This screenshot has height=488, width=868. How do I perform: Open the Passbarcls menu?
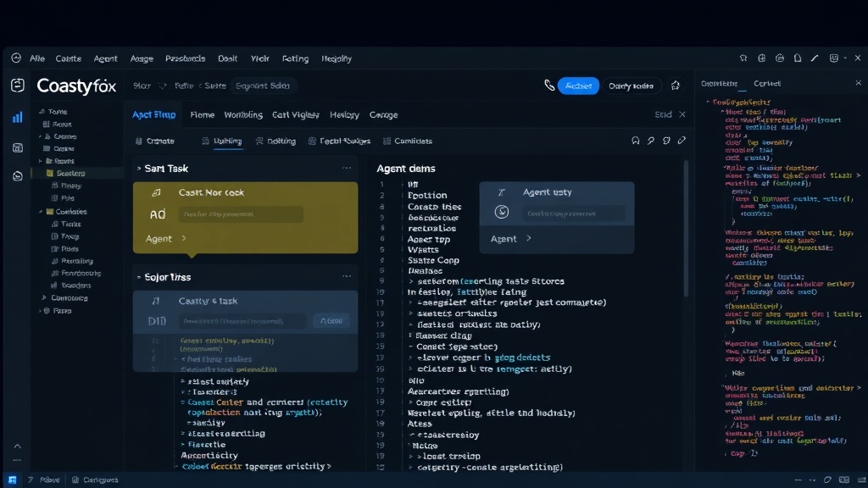(185, 58)
